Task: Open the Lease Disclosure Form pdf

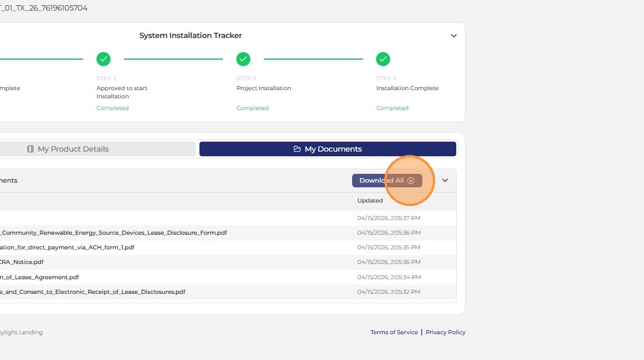Action: pyautogui.click(x=113, y=232)
